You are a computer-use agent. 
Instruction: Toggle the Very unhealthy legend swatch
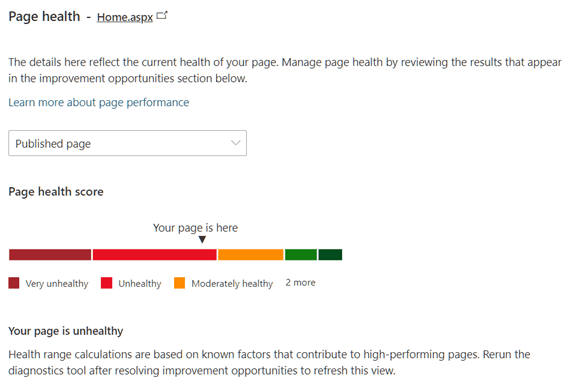(x=14, y=283)
